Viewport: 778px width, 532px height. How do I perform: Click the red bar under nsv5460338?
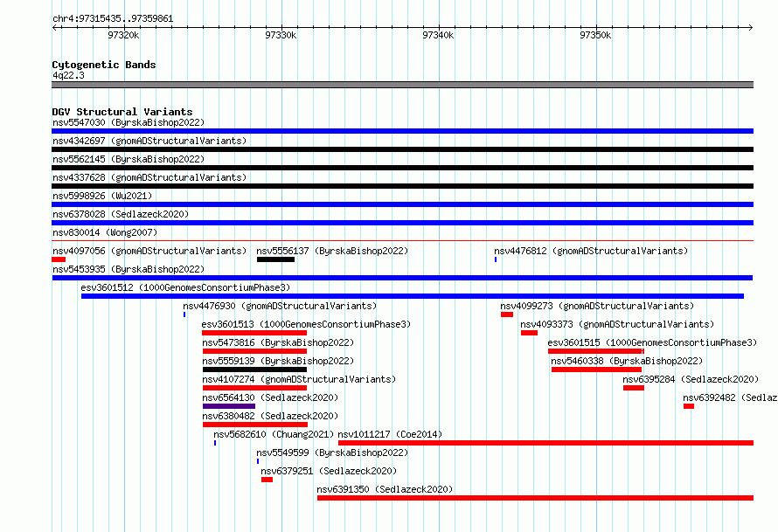click(596, 370)
